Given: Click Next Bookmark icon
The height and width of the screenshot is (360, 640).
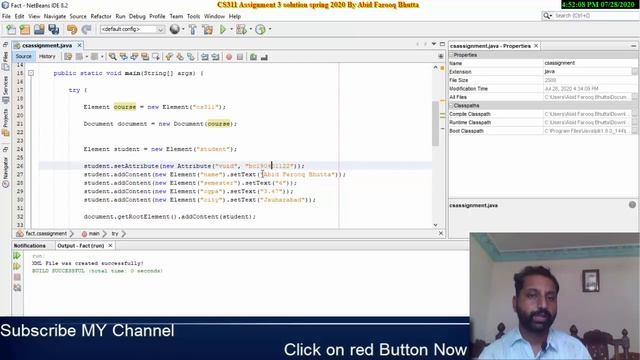Looking at the screenshot, I should click(180, 57).
